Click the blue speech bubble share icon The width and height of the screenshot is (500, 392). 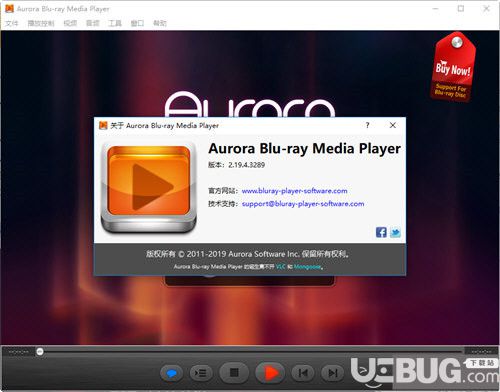pyautogui.click(x=171, y=373)
